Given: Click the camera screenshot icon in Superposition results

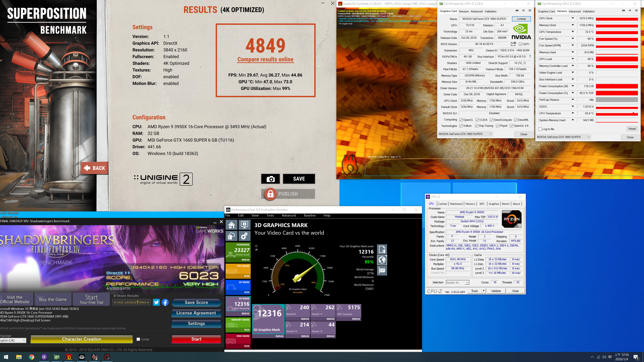Looking at the screenshot, I should tap(270, 179).
